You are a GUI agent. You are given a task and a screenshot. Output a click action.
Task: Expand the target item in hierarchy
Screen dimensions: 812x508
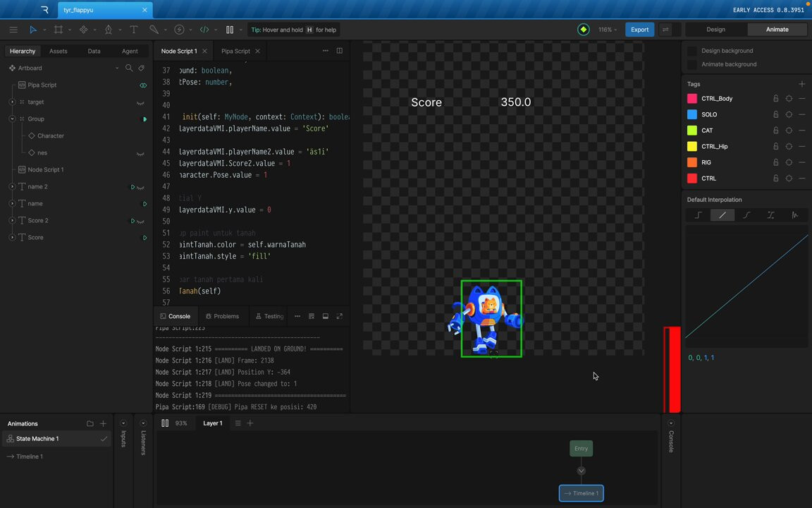point(12,102)
